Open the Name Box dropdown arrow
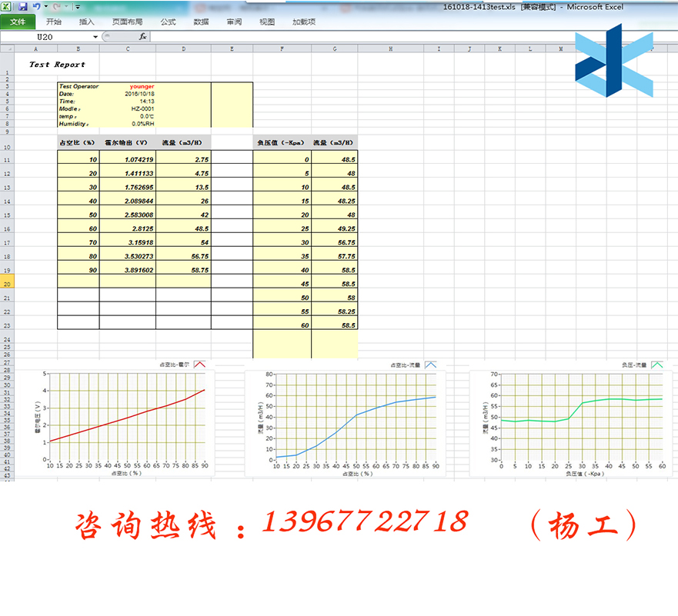The image size is (678, 616). (95, 36)
